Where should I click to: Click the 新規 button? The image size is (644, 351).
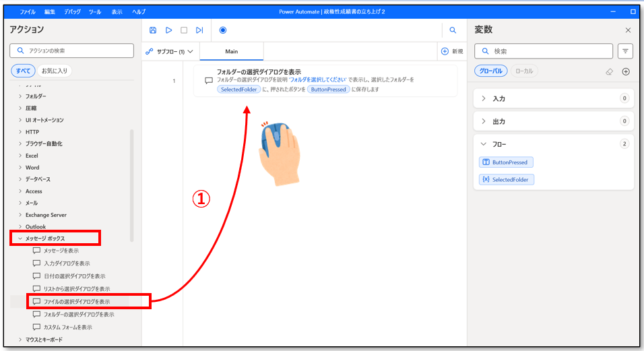(452, 51)
